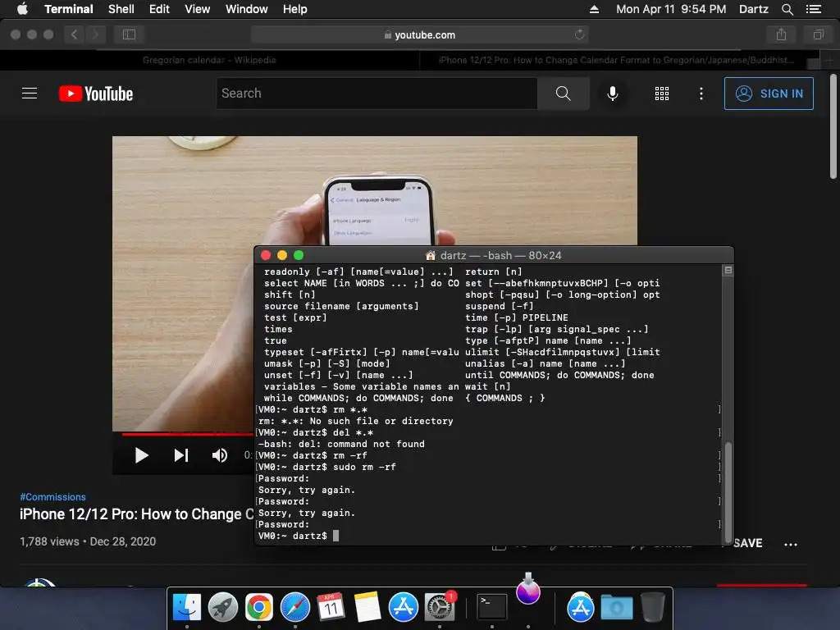
Task: Open the App Store icon beside Downloads folder
Action: point(581,607)
